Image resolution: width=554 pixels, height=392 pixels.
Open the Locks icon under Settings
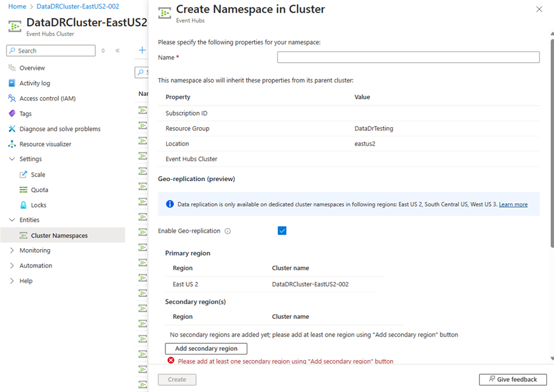[x=23, y=205]
